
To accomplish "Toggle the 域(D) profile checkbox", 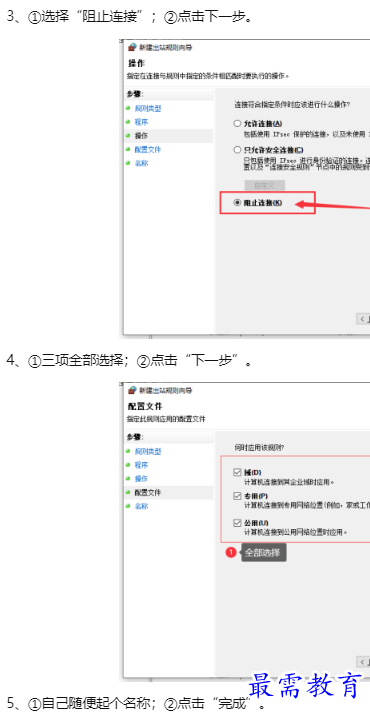I will pos(237,472).
